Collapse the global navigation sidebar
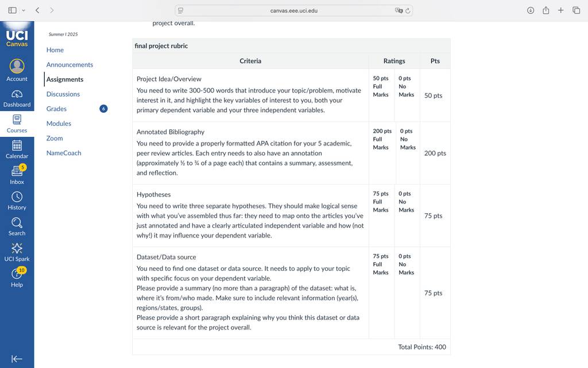Screen dimensions: 588x368 point(17,359)
